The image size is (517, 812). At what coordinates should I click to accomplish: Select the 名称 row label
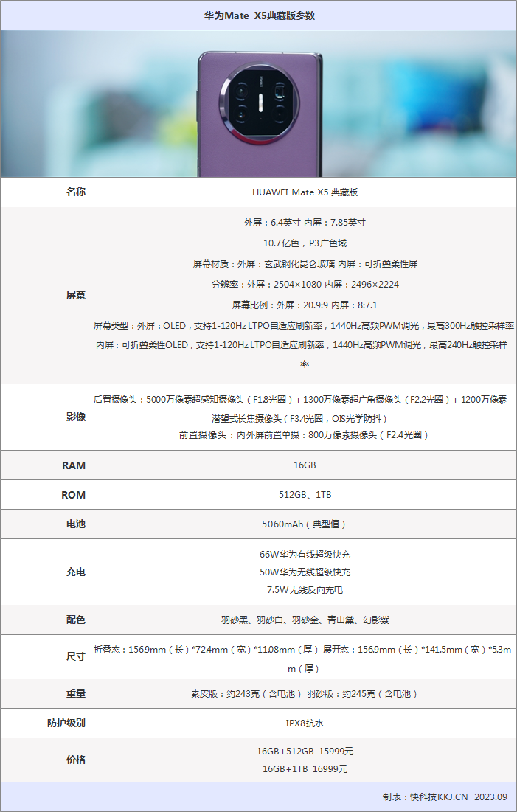coord(76,192)
